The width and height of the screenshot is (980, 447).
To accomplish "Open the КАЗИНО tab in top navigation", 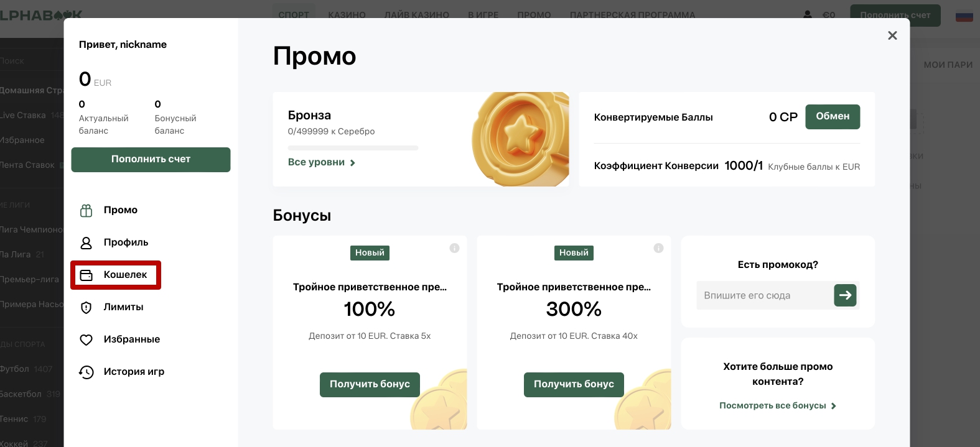I will 347,15.
